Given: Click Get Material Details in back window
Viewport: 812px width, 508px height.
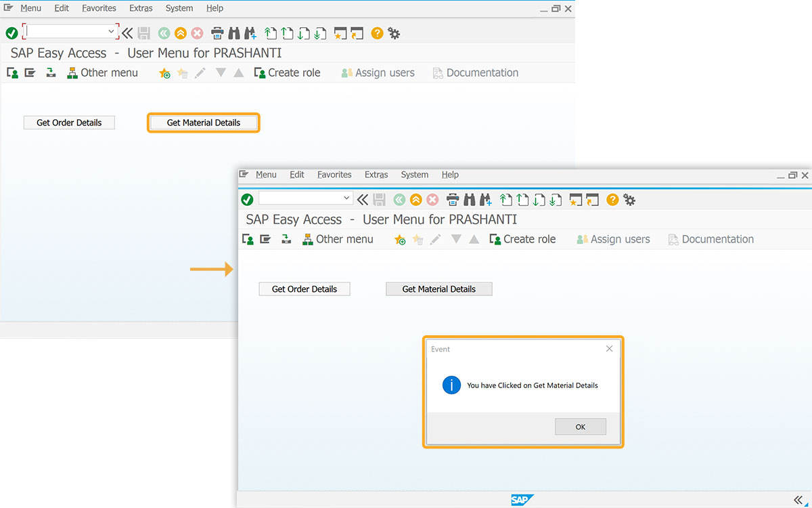Looking at the screenshot, I should 204,123.
